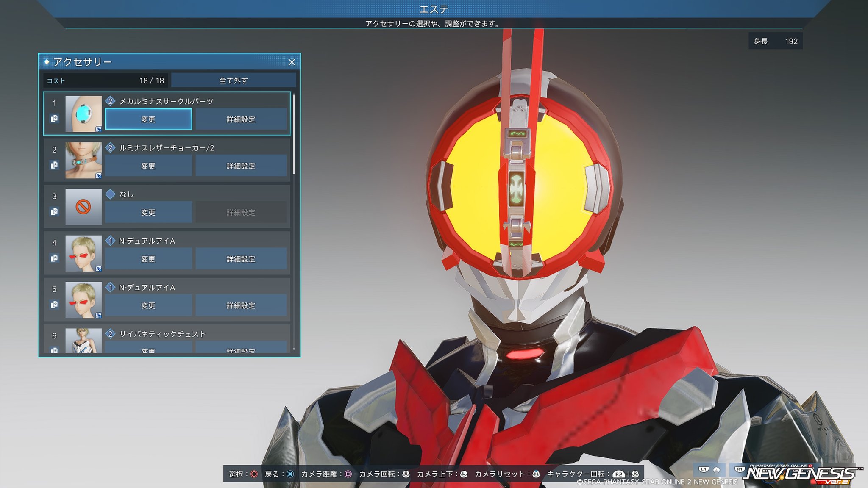Click the empty slot 3 prohibited icon
The width and height of the screenshot is (868, 488).
pyautogui.click(x=83, y=207)
